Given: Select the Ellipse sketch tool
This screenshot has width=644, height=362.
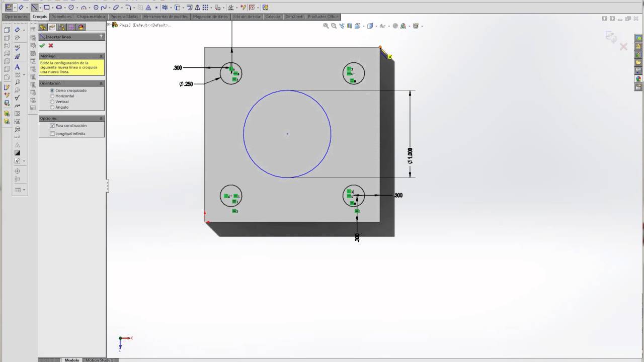Looking at the screenshot, I should click(116, 8).
